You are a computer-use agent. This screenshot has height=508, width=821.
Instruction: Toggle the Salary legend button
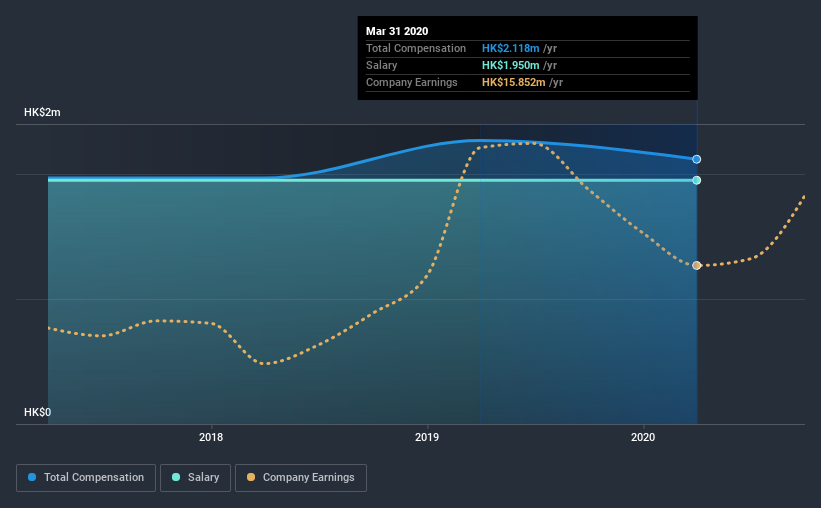[x=195, y=478]
